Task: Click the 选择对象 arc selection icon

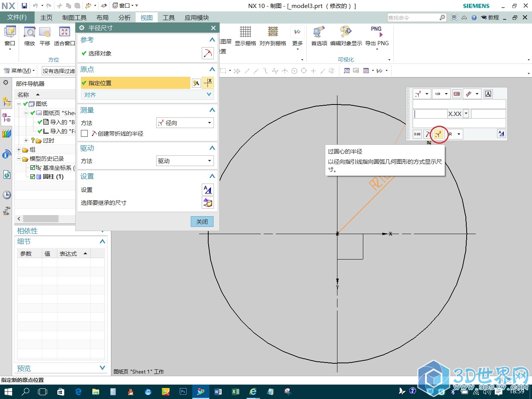Action: pyautogui.click(x=208, y=54)
